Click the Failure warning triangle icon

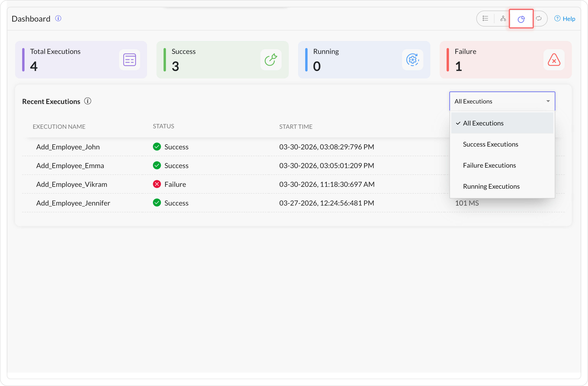(x=554, y=60)
